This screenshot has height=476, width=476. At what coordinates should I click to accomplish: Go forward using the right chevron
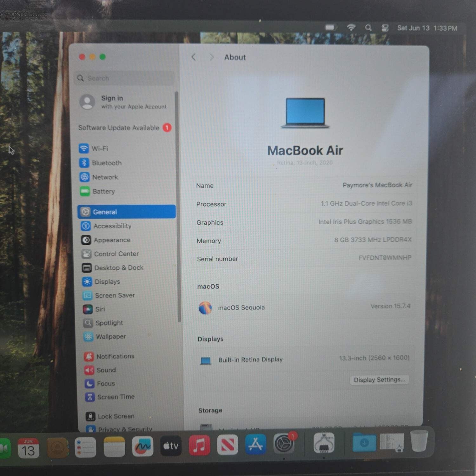212,57
